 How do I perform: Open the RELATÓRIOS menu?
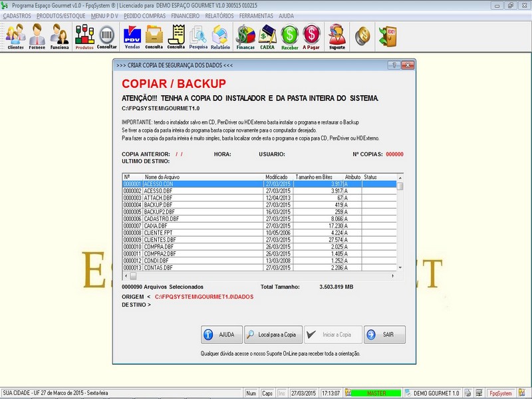(x=219, y=16)
